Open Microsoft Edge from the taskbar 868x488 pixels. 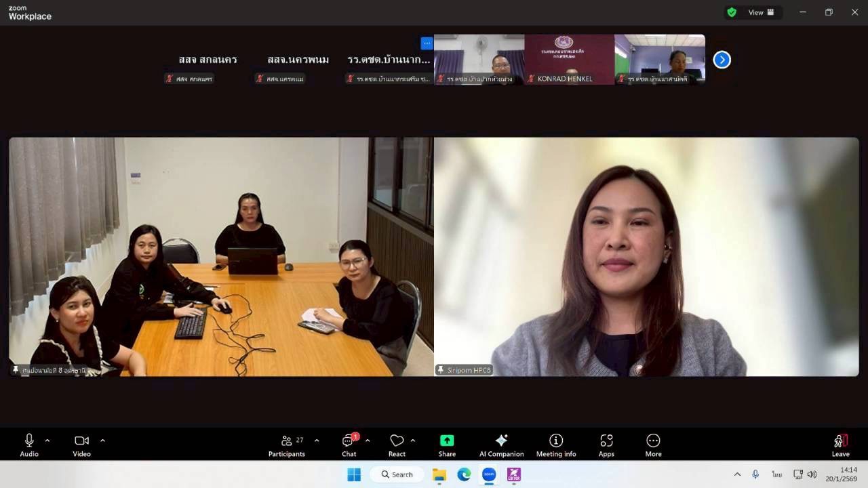click(464, 474)
